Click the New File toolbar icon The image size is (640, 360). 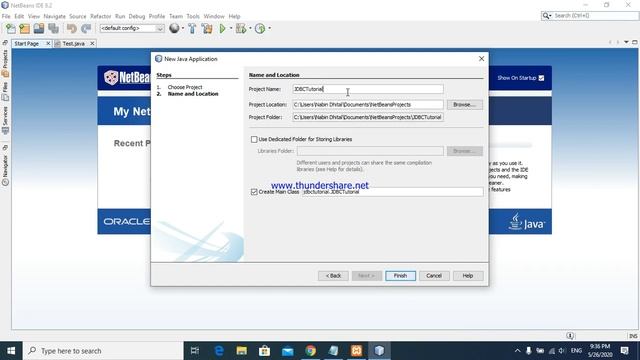[x=11, y=28]
